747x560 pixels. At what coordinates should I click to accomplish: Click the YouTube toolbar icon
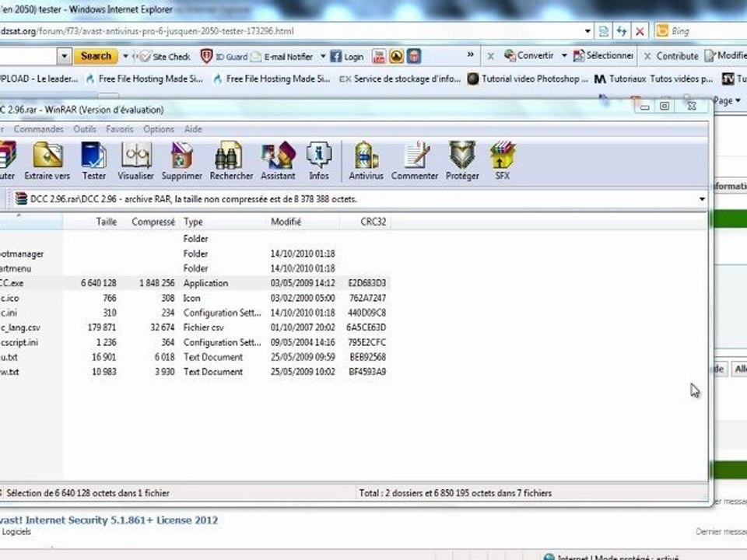[379, 57]
